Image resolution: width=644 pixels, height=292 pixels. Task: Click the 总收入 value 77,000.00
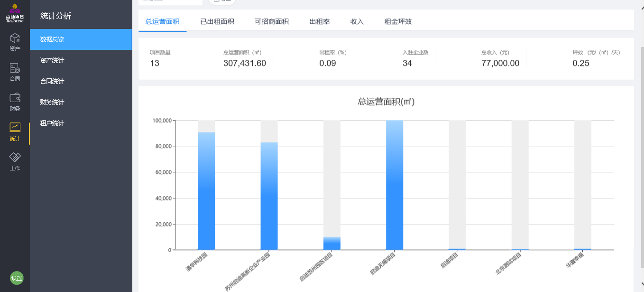[500, 63]
